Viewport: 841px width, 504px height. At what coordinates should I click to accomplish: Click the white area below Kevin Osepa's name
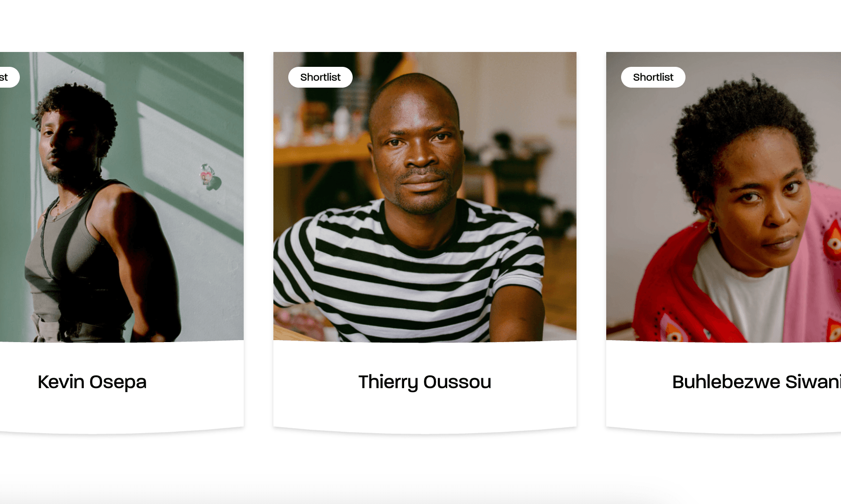121,411
